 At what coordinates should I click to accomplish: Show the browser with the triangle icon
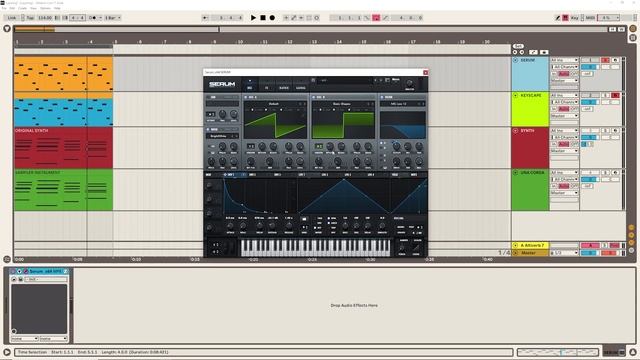7,29
